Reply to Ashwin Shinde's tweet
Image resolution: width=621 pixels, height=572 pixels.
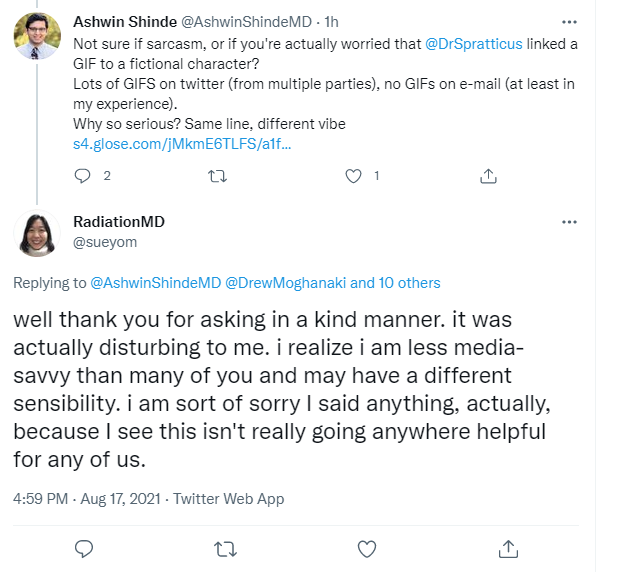[83, 175]
